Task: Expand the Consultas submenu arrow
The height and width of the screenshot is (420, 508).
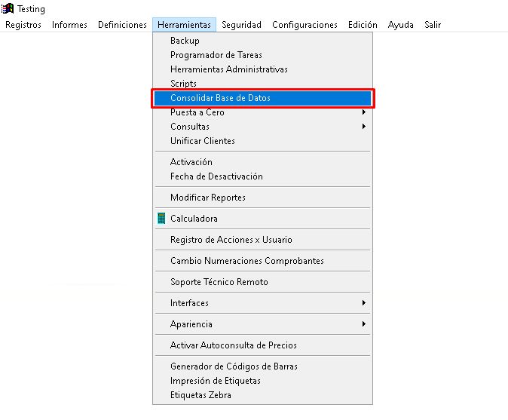Action: (364, 127)
